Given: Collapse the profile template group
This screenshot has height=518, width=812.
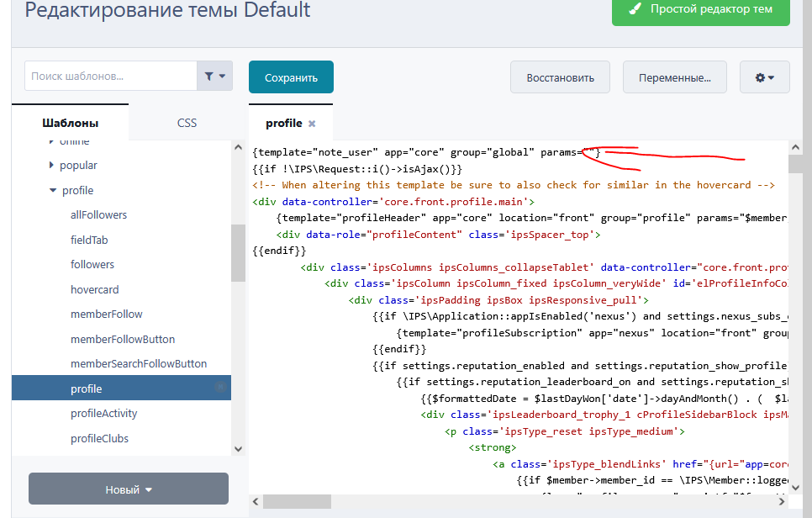Looking at the screenshot, I should coord(53,190).
